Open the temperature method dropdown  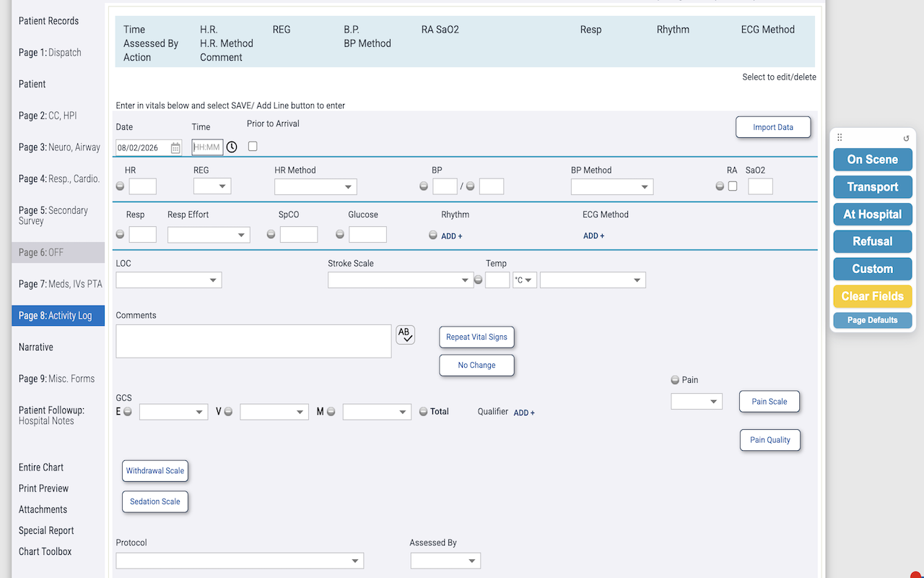pos(593,280)
